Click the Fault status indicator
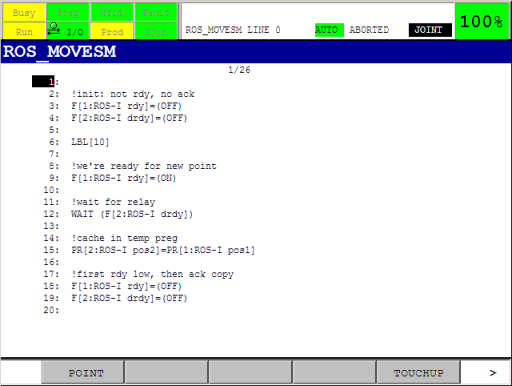 pos(156,12)
